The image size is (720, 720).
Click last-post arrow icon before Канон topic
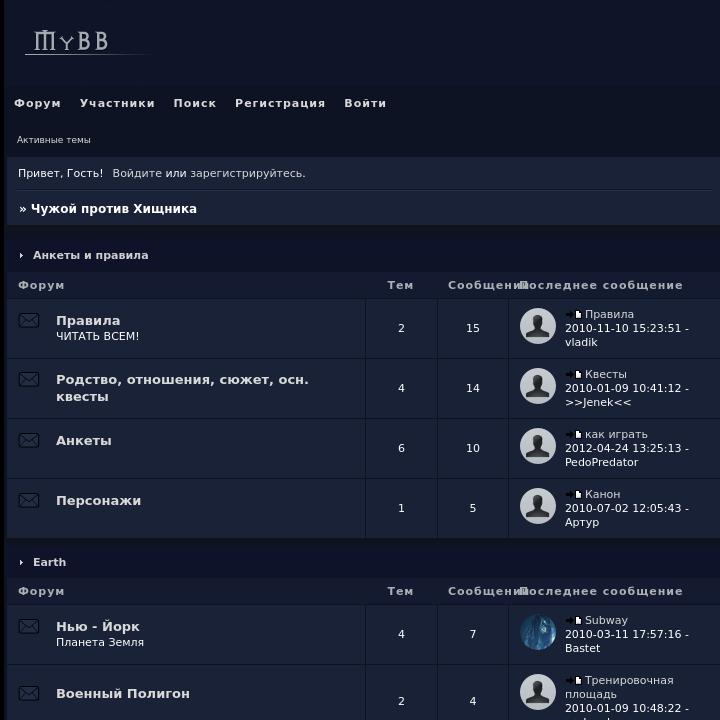[574, 495]
